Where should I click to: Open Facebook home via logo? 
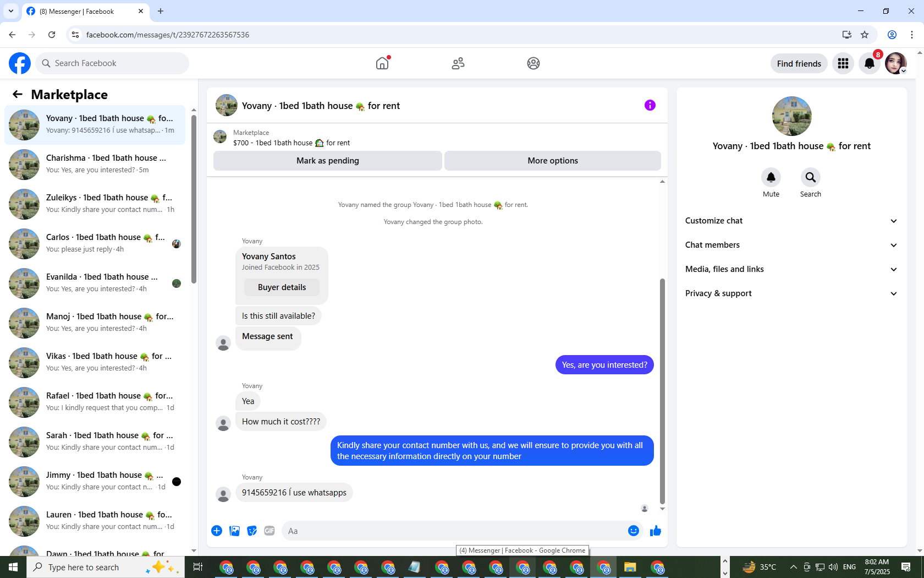(x=20, y=63)
